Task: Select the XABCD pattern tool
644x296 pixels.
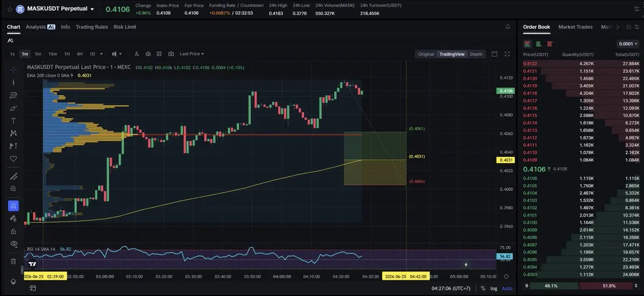Action: [x=13, y=133]
